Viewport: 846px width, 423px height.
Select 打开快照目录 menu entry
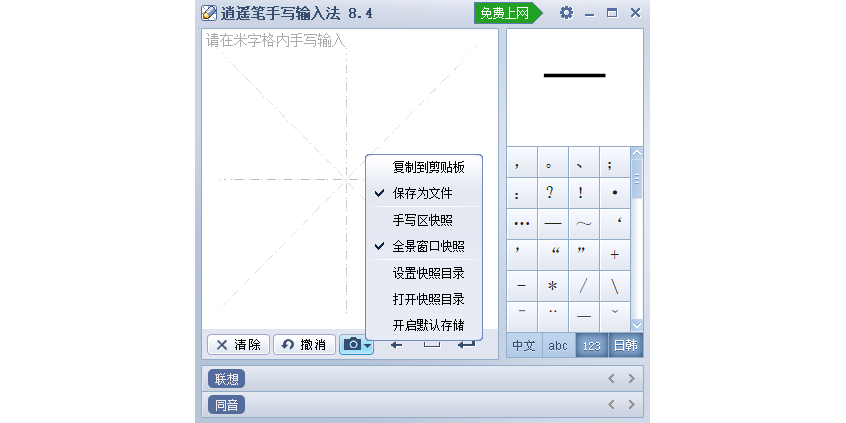coord(424,299)
